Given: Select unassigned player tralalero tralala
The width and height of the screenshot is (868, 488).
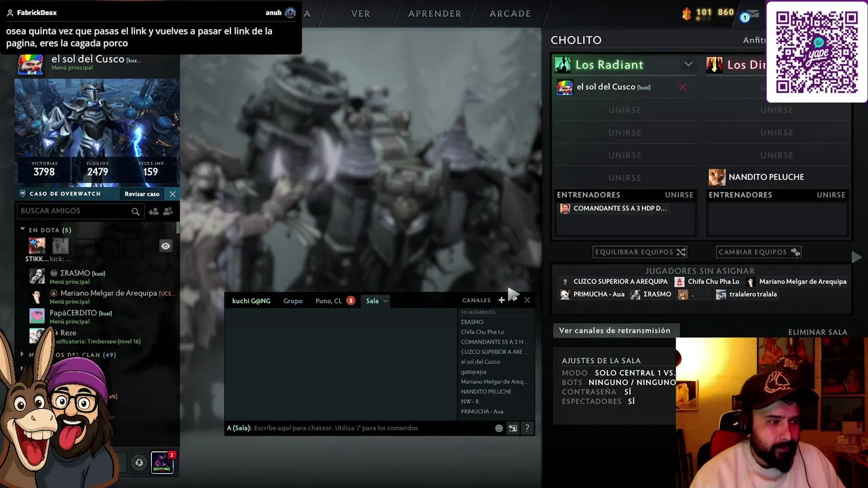Looking at the screenshot, I should 746,295.
